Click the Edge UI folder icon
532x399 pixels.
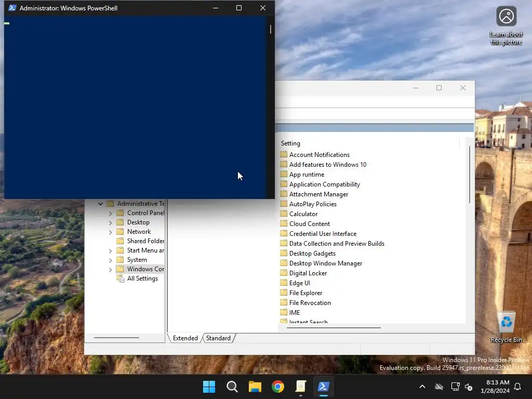pyautogui.click(x=284, y=282)
